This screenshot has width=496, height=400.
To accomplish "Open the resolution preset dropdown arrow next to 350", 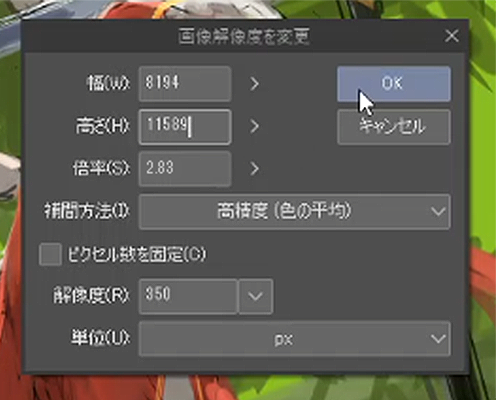I will (x=256, y=296).
